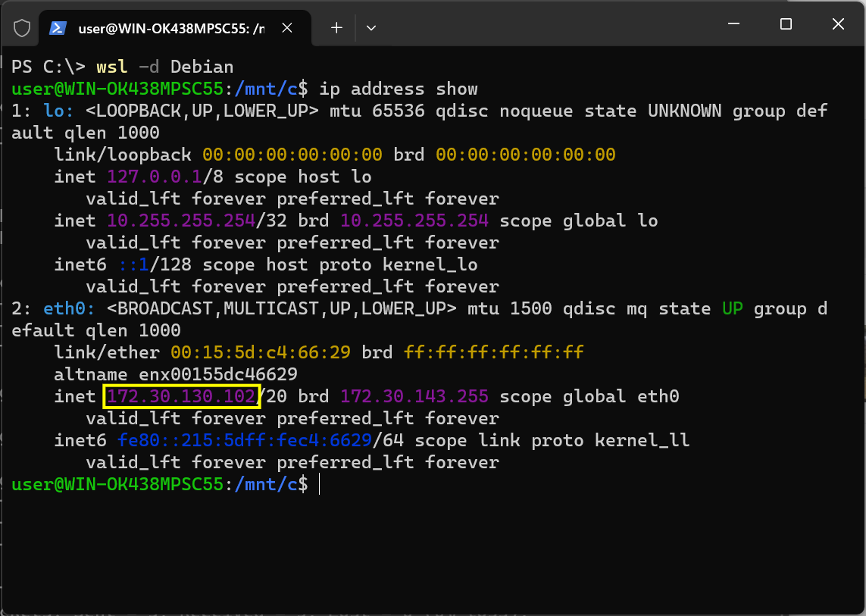
Task: Click the 127.0.0.1 loopback address
Action: click(155, 177)
